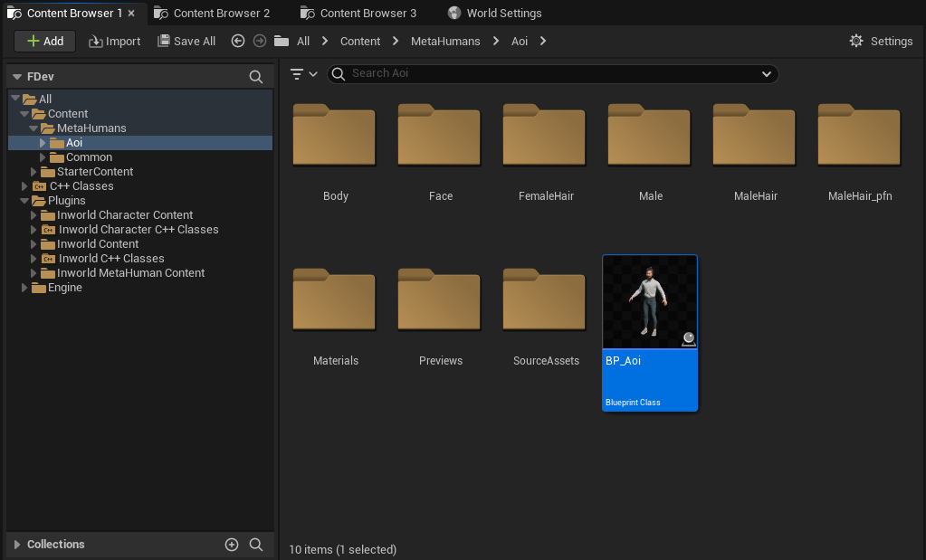
Task: Expand the Collections panel
Action: click(17, 545)
